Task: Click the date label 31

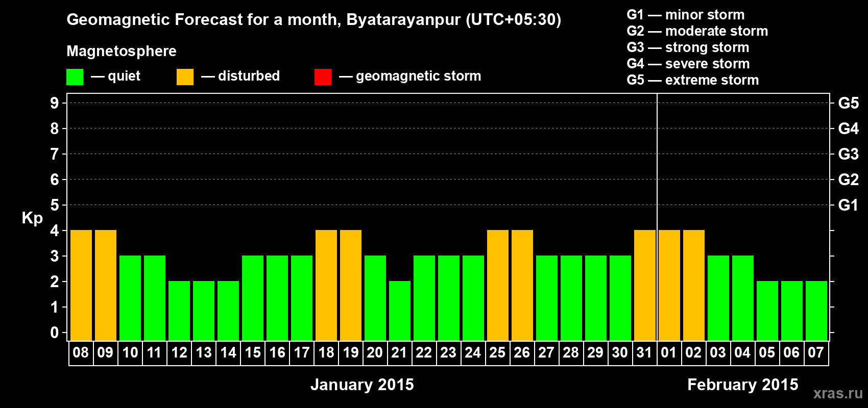Action: pos(644,352)
